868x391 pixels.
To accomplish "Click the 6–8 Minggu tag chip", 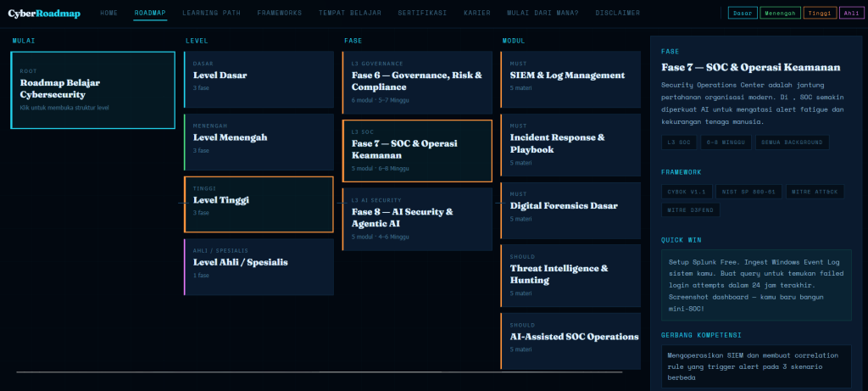I will 726,142.
